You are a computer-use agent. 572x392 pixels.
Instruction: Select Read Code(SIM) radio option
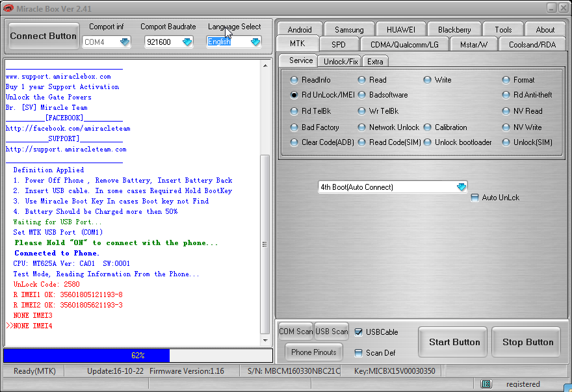coord(389,142)
